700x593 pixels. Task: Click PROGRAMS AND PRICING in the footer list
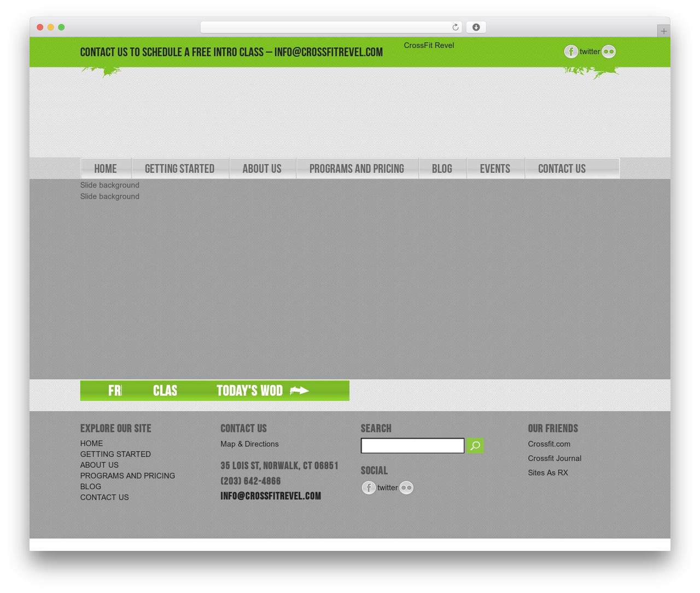coord(127,475)
